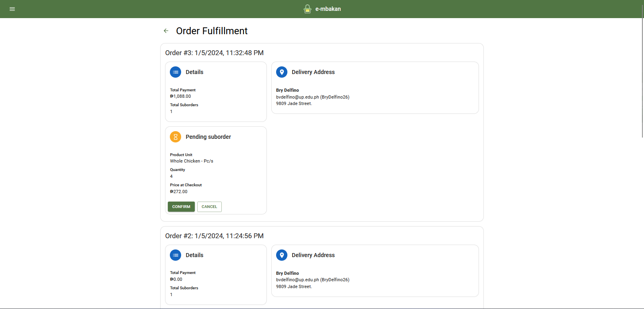Click the ₱1,088.00 total payment amount

tap(180, 97)
